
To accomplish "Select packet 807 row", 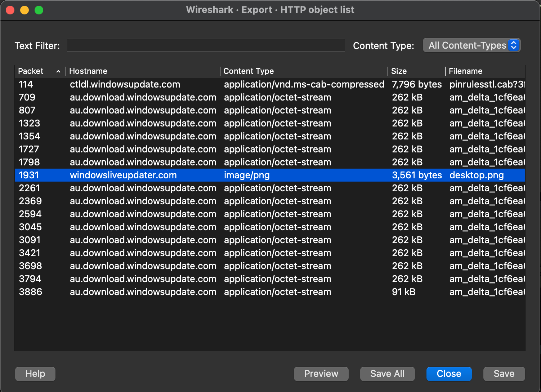I will (270, 110).
